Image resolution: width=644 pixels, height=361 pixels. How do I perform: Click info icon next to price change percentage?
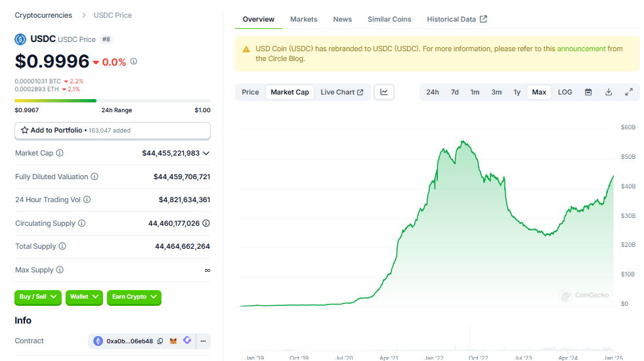(x=134, y=61)
